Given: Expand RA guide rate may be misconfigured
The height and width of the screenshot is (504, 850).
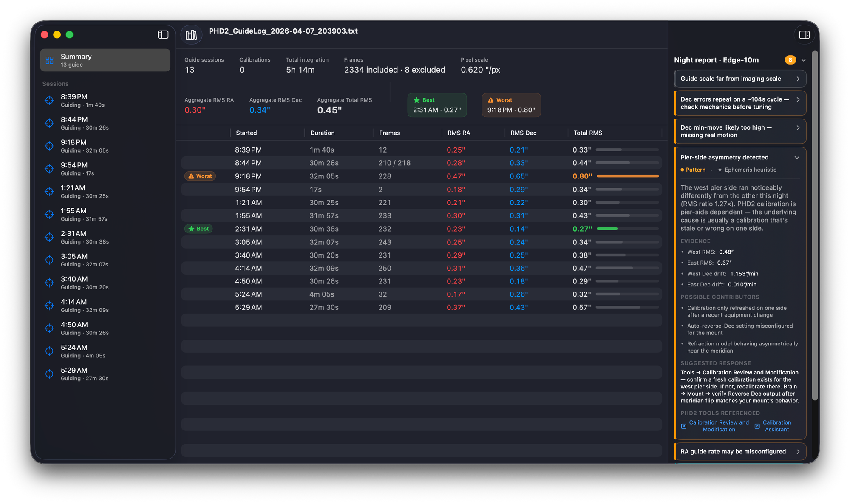Looking at the screenshot, I should click(x=740, y=452).
